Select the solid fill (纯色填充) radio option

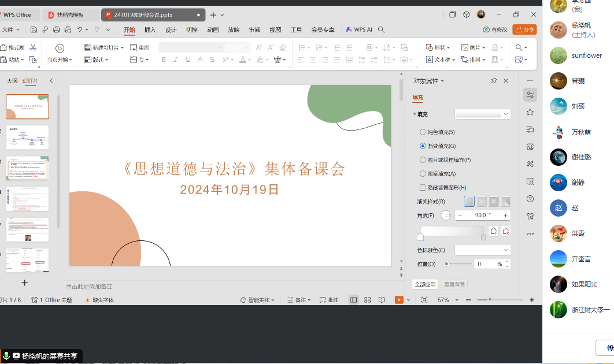[x=423, y=132]
